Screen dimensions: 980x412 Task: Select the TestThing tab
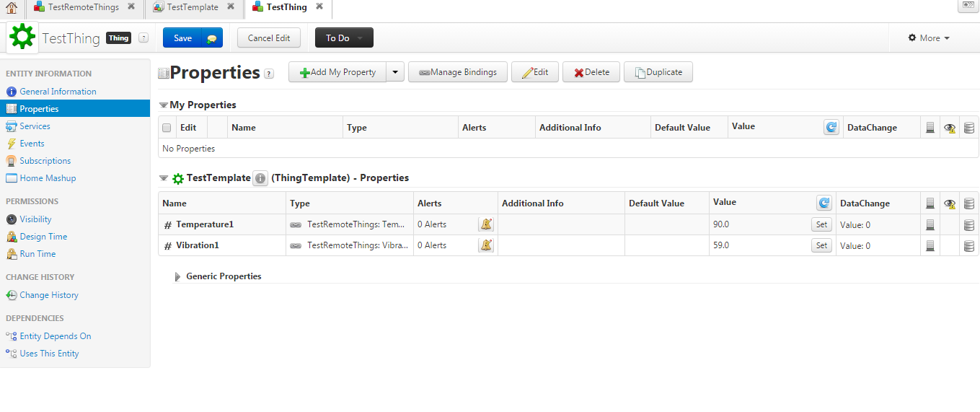click(x=280, y=7)
